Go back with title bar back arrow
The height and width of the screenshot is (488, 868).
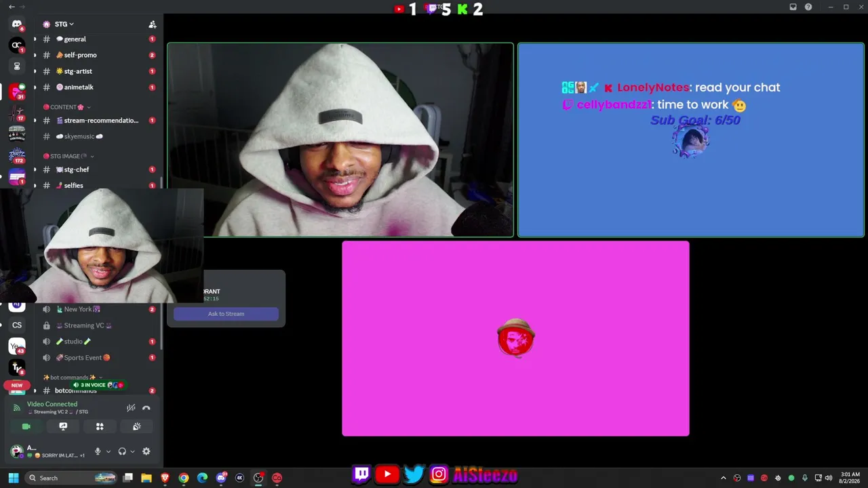[x=12, y=7]
